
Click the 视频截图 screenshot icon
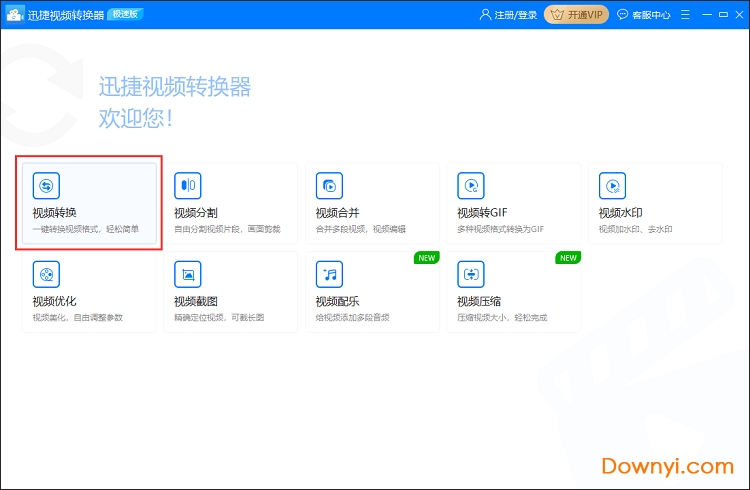pos(188,274)
